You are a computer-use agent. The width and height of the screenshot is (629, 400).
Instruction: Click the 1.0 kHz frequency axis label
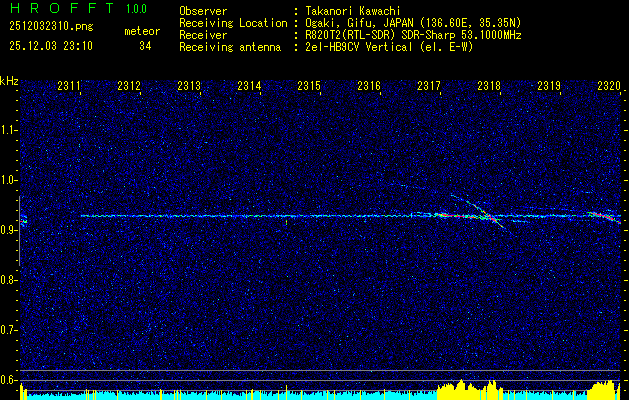coord(8,180)
